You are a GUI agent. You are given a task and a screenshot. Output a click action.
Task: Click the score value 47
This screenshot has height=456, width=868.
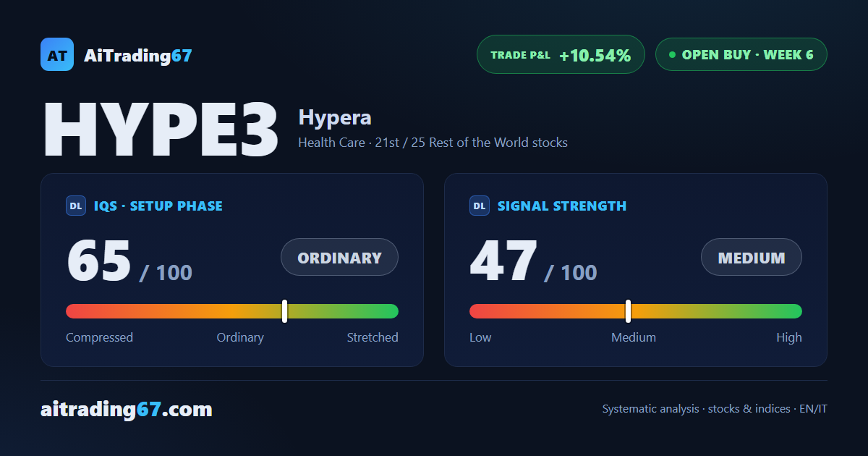click(x=503, y=261)
